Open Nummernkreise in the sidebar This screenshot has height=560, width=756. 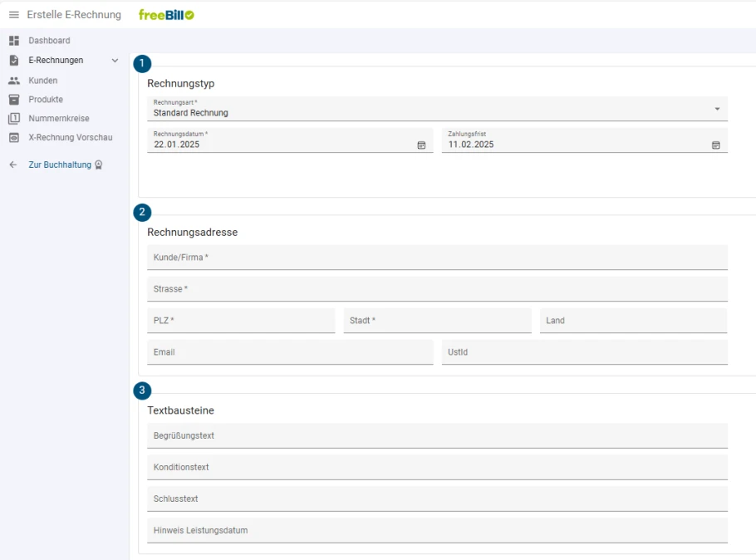coord(58,119)
